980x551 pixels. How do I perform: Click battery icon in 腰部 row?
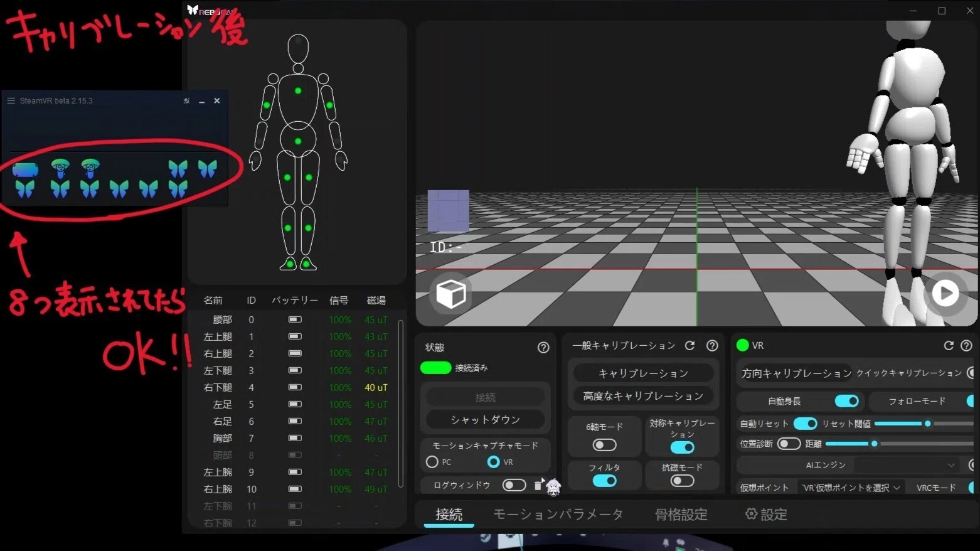point(295,319)
